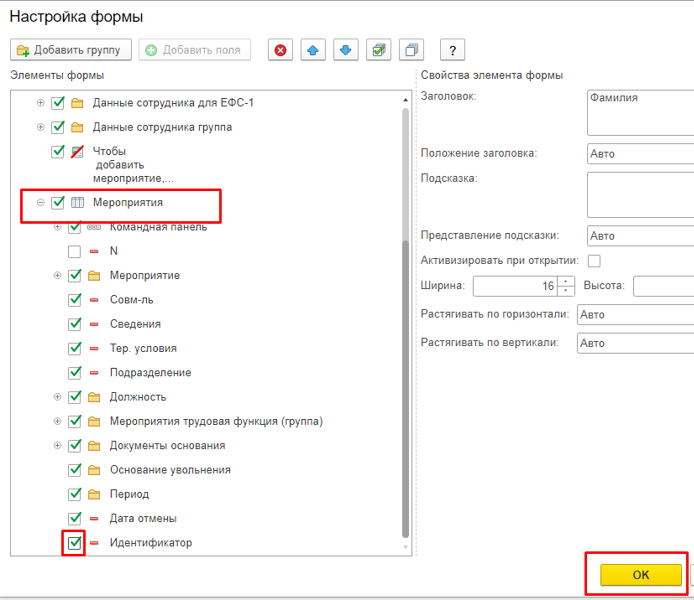Move element up with blue arrow

[313, 50]
